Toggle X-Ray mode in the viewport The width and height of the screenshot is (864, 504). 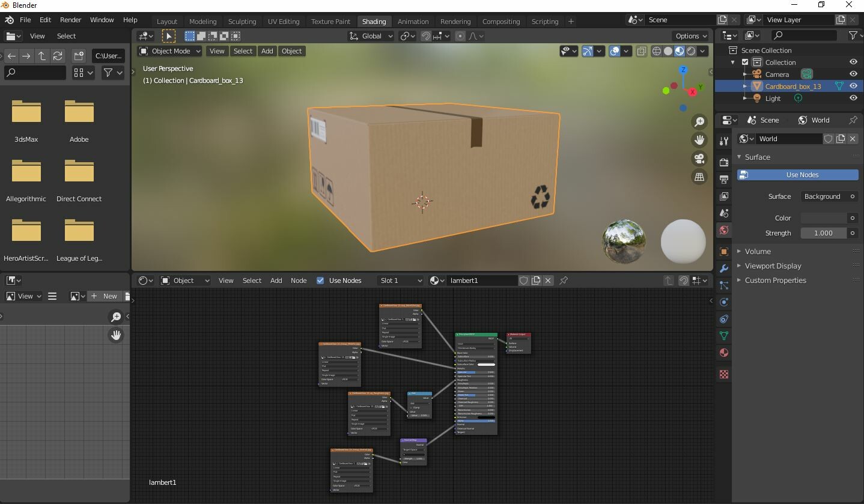[641, 51]
